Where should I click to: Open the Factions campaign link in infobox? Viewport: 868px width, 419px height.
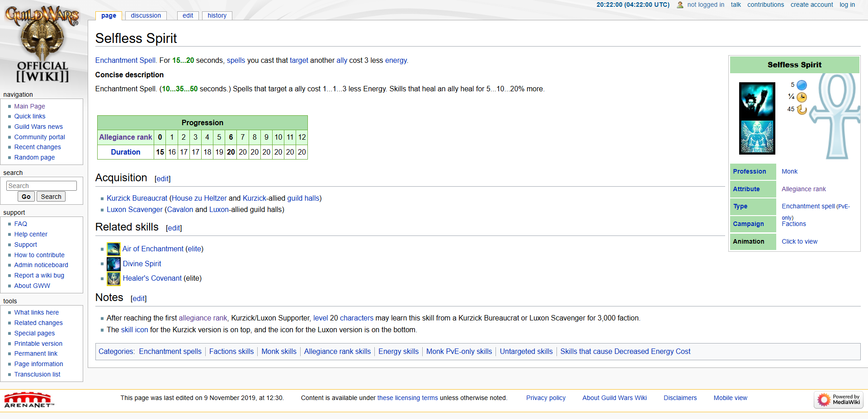[x=794, y=224]
